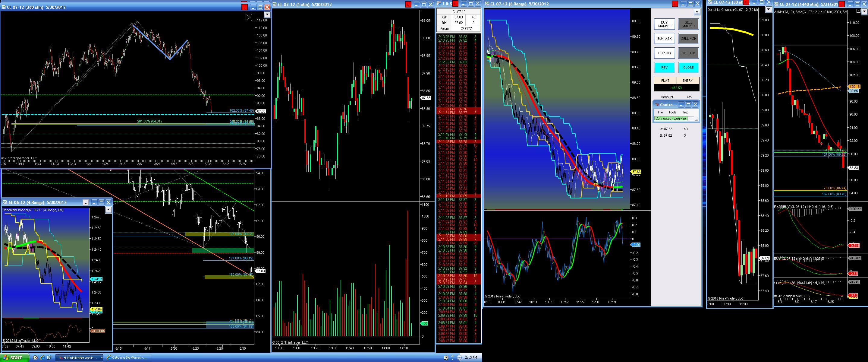Click CL 07-12 instrument label in T&S
Image resolution: width=868 pixels, height=362 pixels.
(459, 11)
